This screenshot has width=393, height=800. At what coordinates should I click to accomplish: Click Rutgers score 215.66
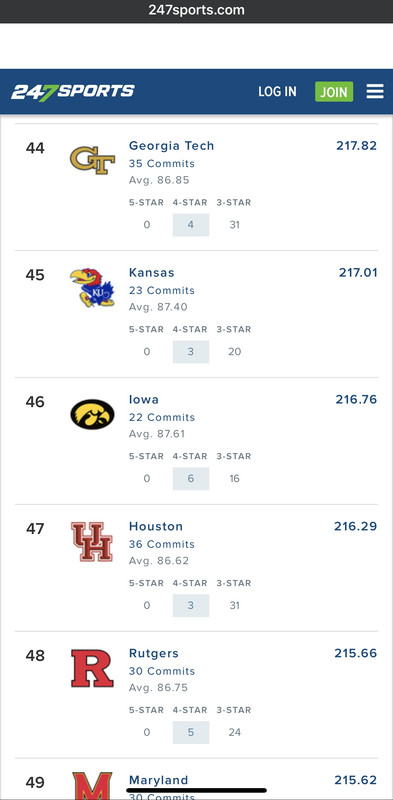(x=356, y=654)
